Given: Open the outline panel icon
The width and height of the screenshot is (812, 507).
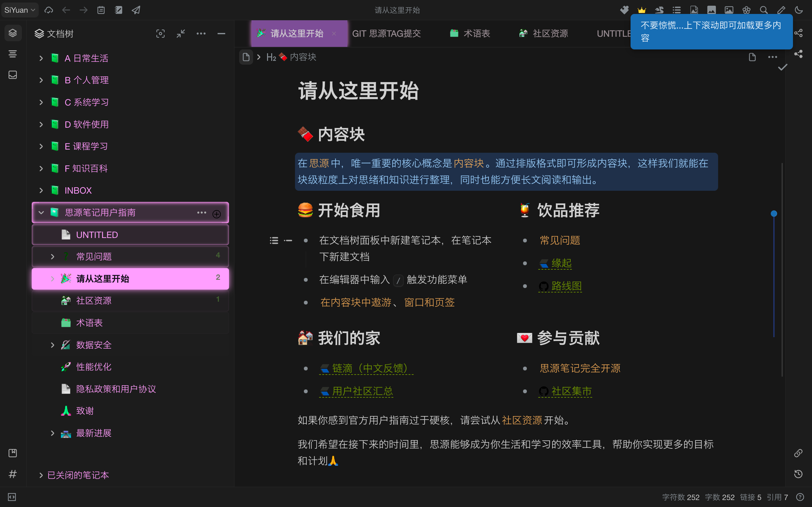Looking at the screenshot, I should [13, 54].
